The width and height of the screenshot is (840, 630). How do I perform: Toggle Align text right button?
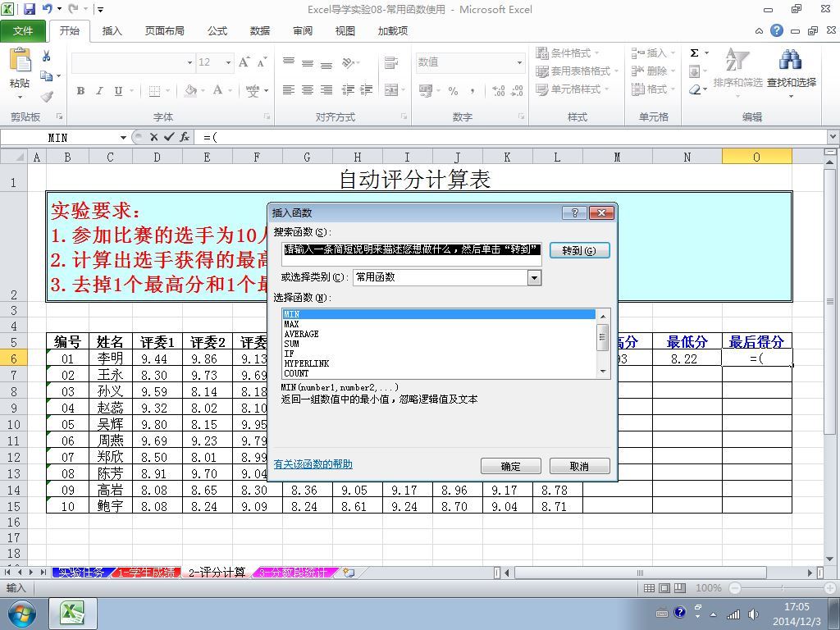point(326,90)
